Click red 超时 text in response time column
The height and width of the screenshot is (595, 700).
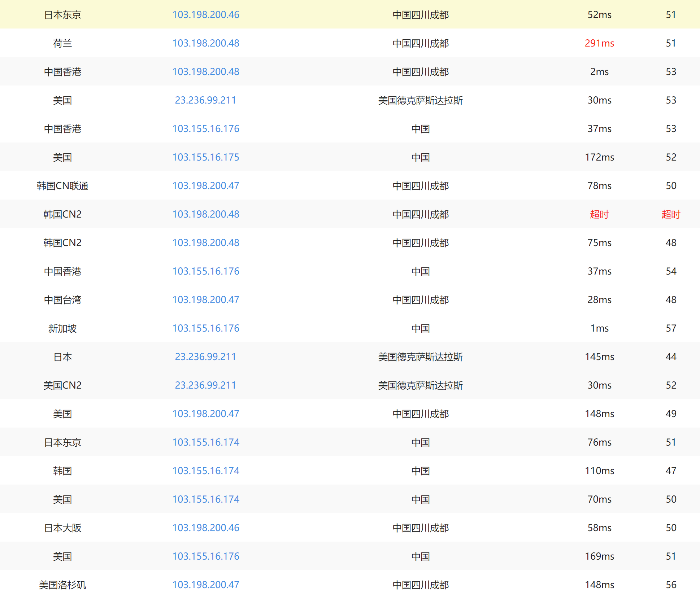coord(599,214)
